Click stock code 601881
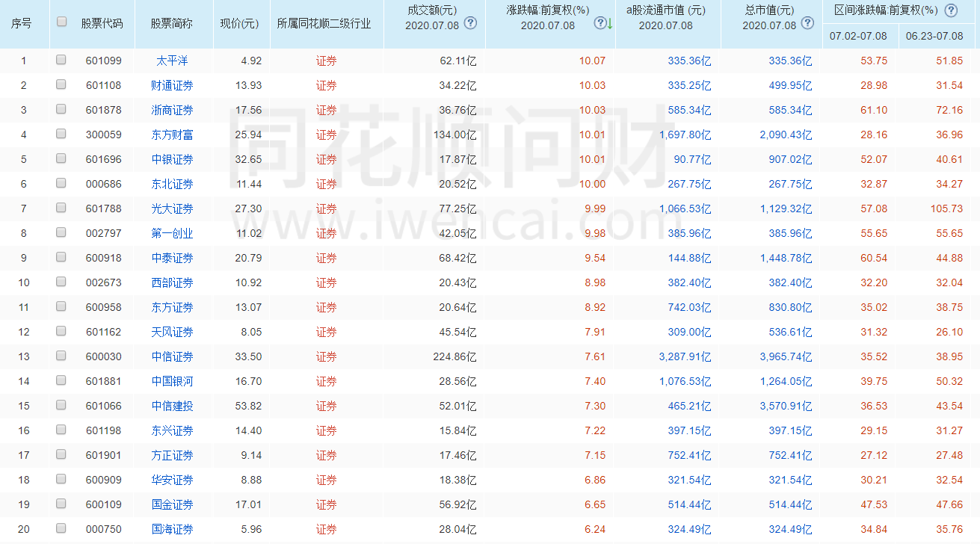Viewport: 980px width, 544px height. (x=104, y=381)
